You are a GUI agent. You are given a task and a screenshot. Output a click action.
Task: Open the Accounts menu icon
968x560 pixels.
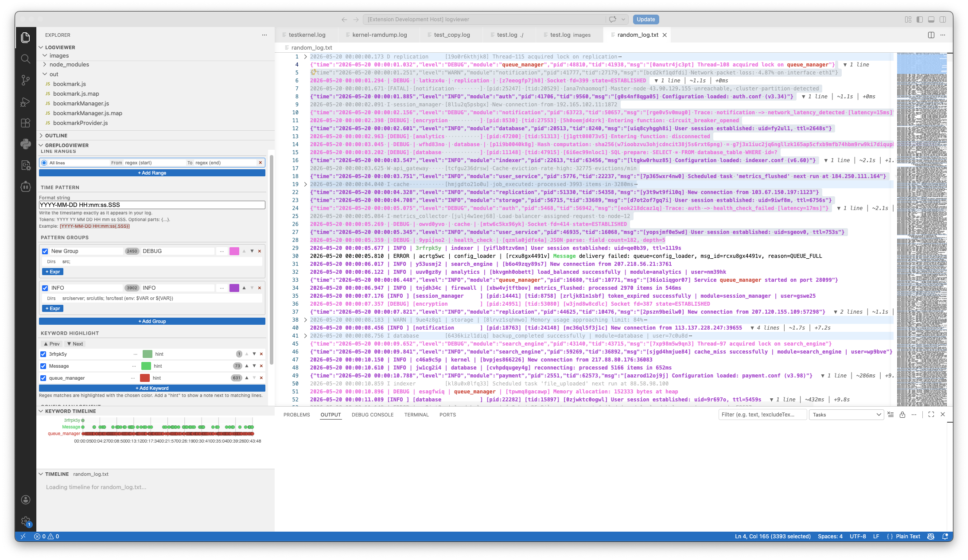pyautogui.click(x=26, y=500)
